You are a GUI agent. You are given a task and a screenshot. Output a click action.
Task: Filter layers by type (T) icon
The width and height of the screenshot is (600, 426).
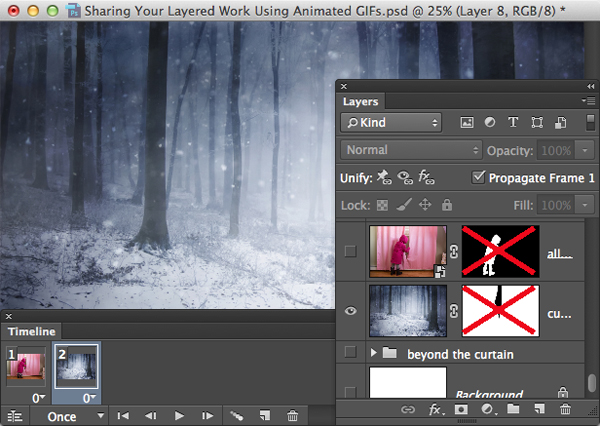[x=513, y=123]
